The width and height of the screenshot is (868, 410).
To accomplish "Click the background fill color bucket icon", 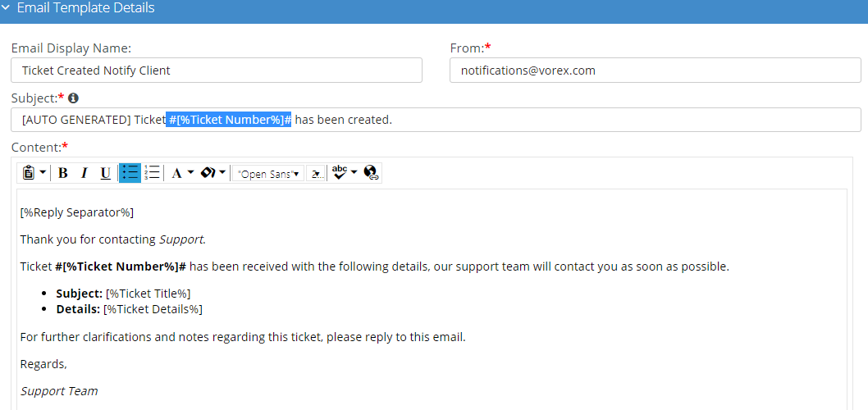I will [208, 173].
